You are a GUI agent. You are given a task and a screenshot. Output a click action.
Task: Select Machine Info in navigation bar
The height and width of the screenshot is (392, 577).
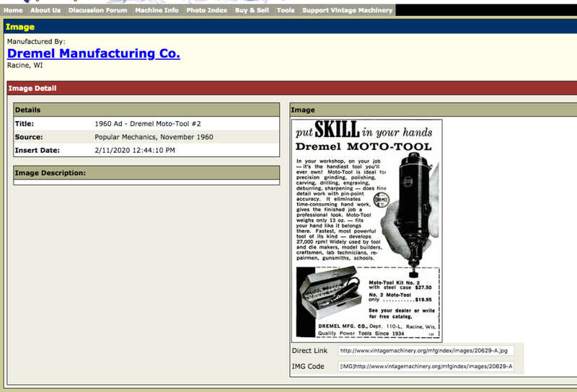coord(157,10)
